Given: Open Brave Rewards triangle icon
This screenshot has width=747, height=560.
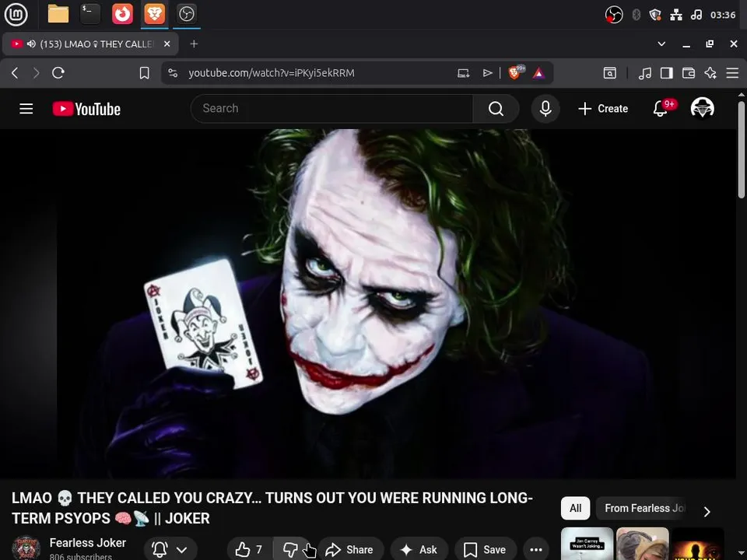Looking at the screenshot, I should pyautogui.click(x=538, y=73).
